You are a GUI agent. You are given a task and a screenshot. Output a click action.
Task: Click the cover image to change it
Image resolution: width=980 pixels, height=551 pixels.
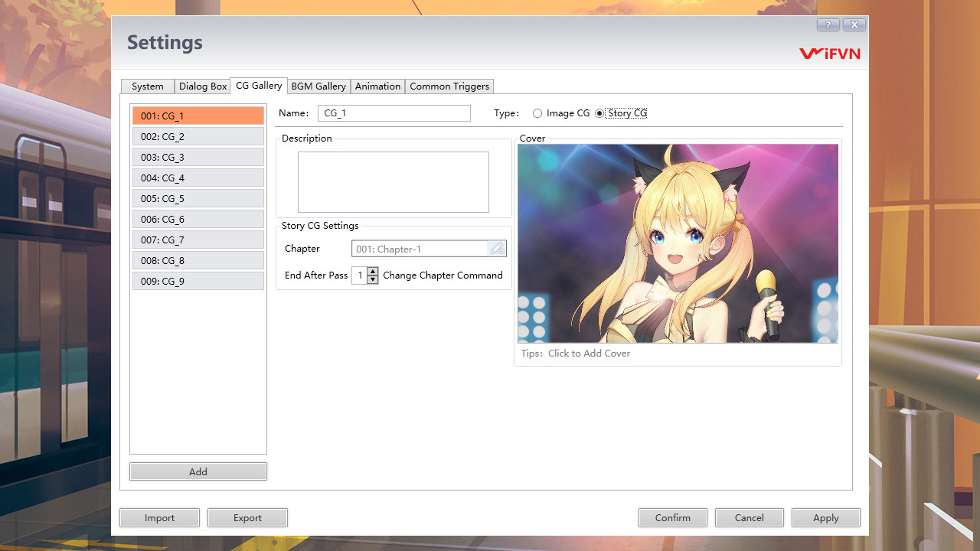677,243
